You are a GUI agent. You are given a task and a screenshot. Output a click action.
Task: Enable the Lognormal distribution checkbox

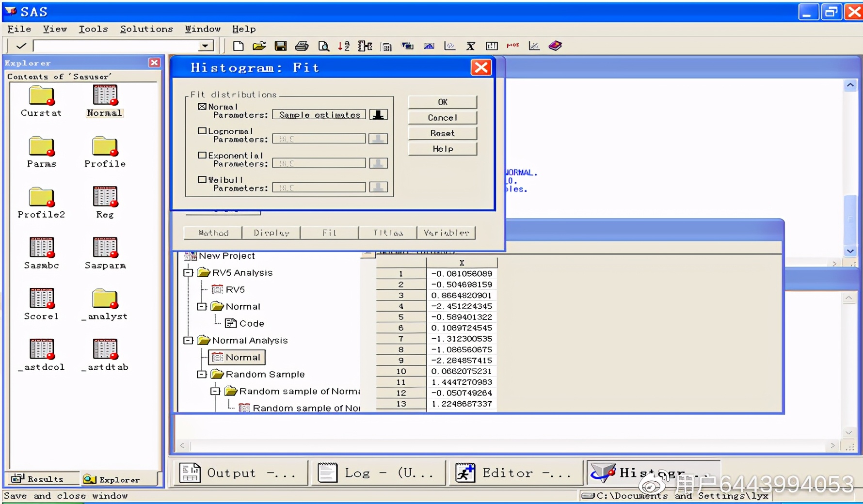click(x=202, y=131)
